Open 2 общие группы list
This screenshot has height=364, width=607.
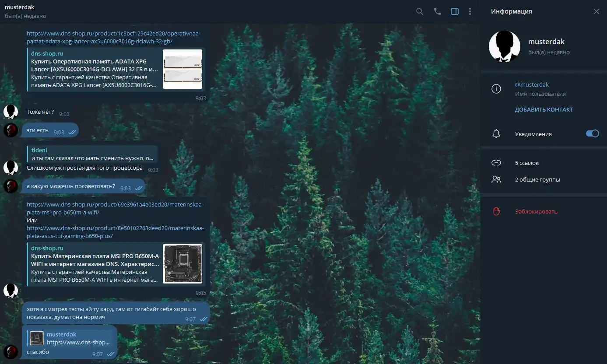537,180
